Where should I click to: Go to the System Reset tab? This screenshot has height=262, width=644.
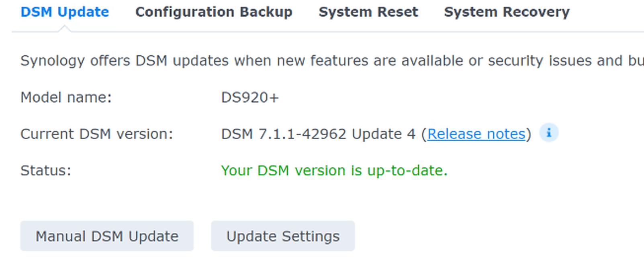368,12
